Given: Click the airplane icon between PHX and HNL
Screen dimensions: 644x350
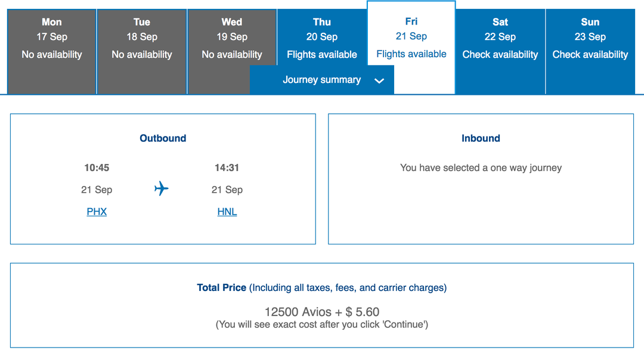Looking at the screenshot, I should pyautogui.click(x=161, y=190).
